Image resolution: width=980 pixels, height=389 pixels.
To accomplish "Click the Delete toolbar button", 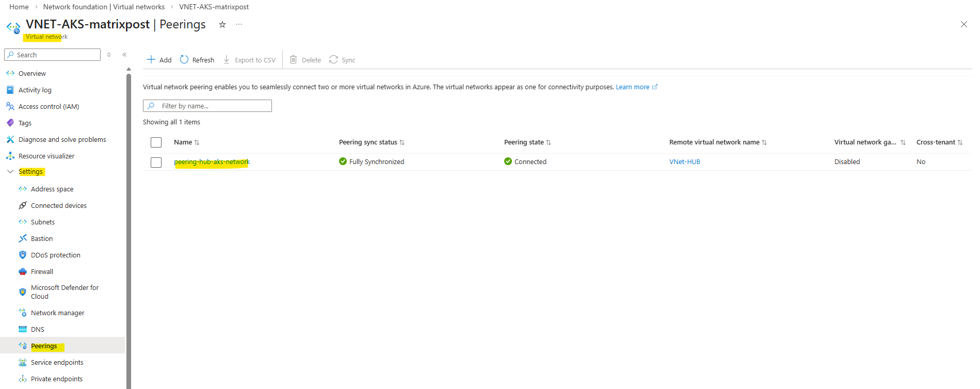I will 306,60.
